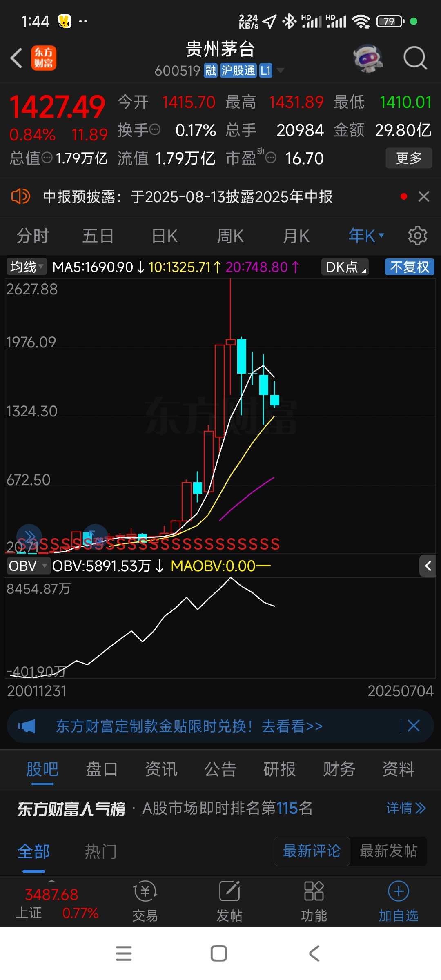Select the 资料 tab

[x=399, y=769]
